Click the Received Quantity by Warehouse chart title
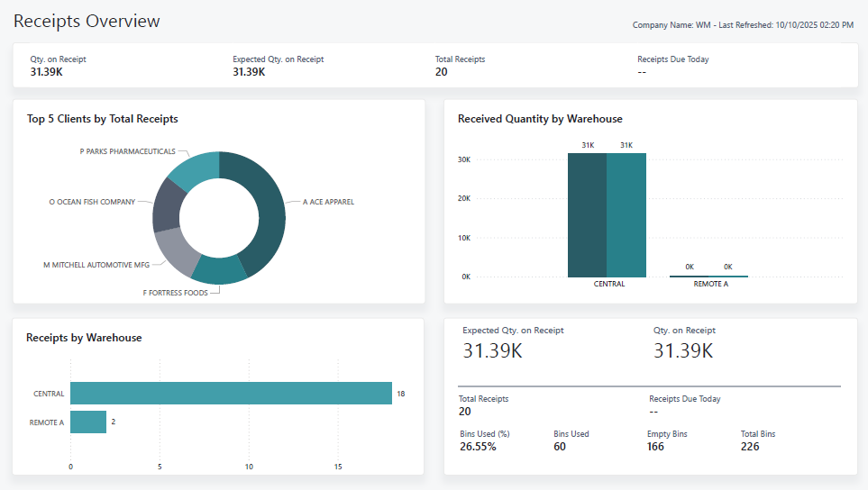Screen dimensions: 868x490 [540, 119]
